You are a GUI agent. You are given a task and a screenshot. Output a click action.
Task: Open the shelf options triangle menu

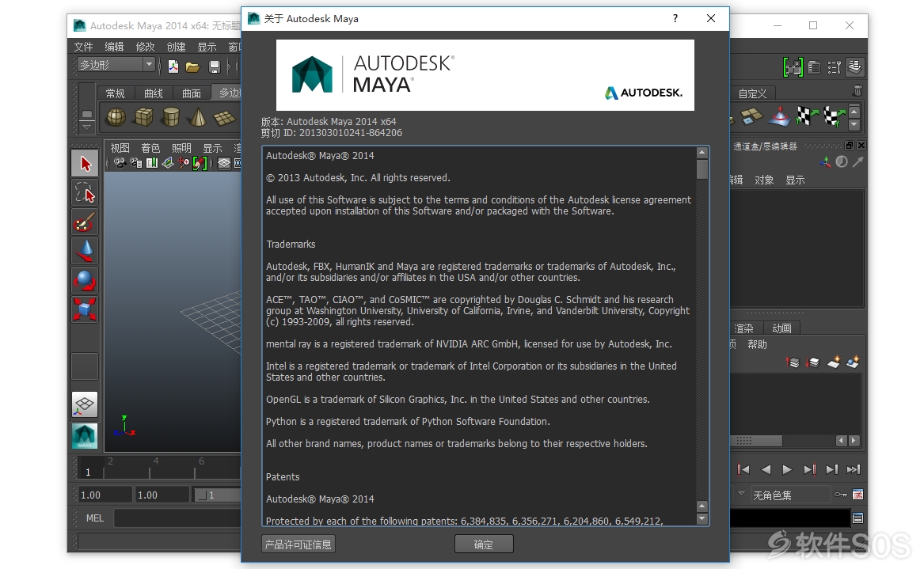tap(87, 127)
